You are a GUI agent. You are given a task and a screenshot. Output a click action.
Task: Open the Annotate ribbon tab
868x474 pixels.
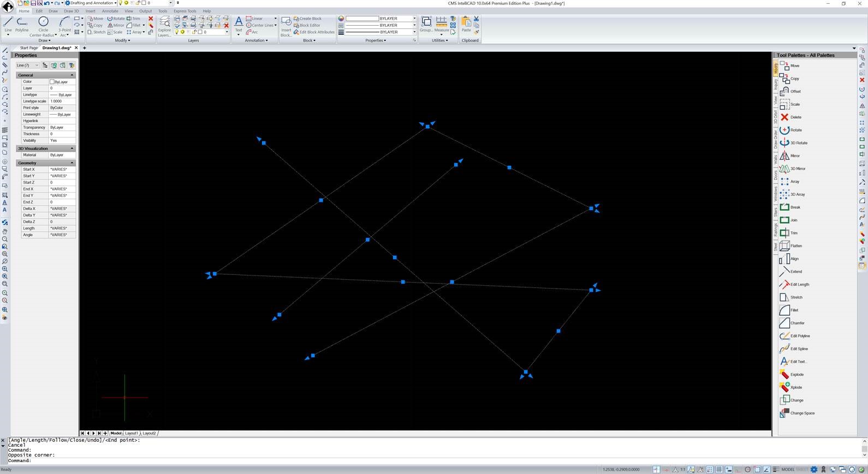(110, 11)
